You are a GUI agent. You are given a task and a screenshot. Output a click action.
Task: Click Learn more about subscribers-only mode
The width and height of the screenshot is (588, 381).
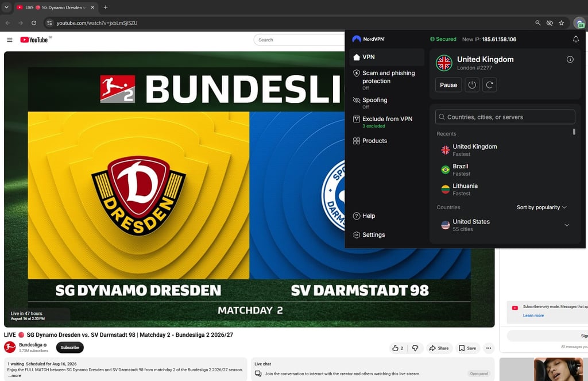pyautogui.click(x=533, y=315)
